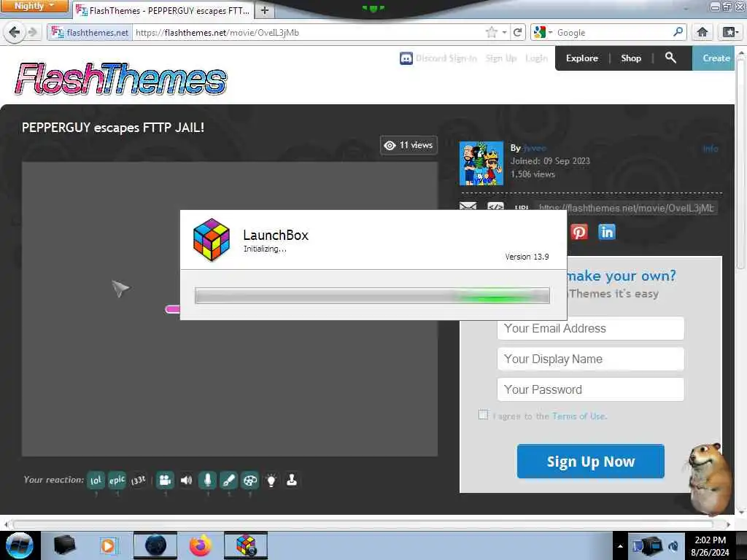Open the browser home page
Screen dimensions: 747x560
[x=703, y=32]
